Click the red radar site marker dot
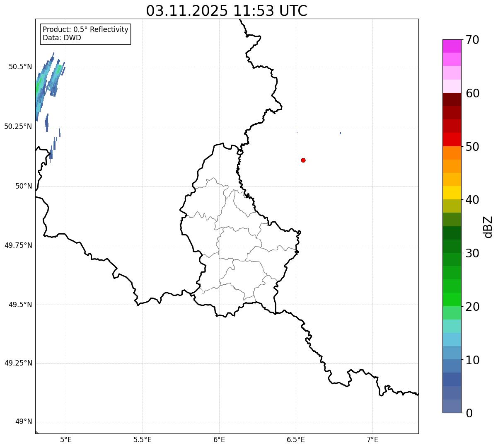The image size is (498, 448). click(303, 160)
